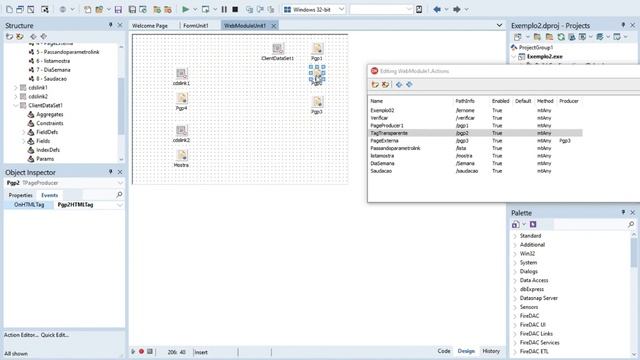Viewport: 640px width, 360px height.
Task: Click the Forward arrow in toolbar
Action: click(x=457, y=9)
